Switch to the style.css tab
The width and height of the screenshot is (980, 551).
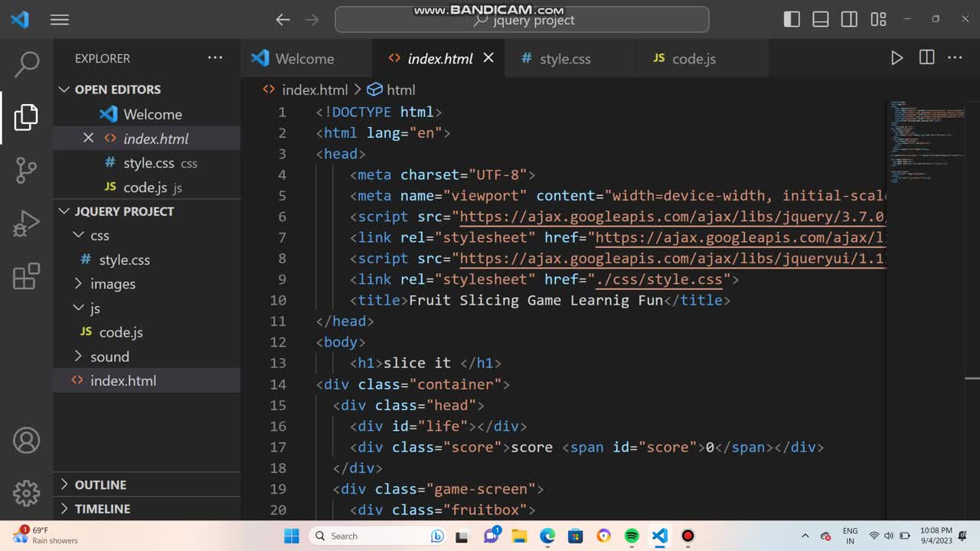pyautogui.click(x=564, y=59)
